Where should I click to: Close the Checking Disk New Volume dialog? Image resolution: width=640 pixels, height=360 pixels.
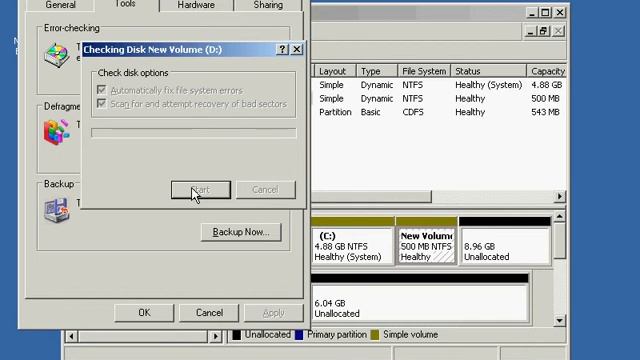pyautogui.click(x=297, y=49)
